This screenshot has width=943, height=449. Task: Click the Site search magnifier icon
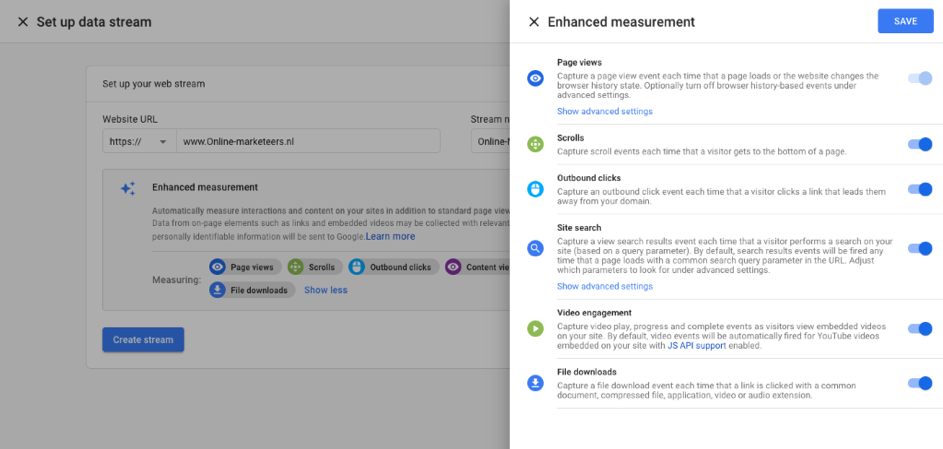(536, 248)
